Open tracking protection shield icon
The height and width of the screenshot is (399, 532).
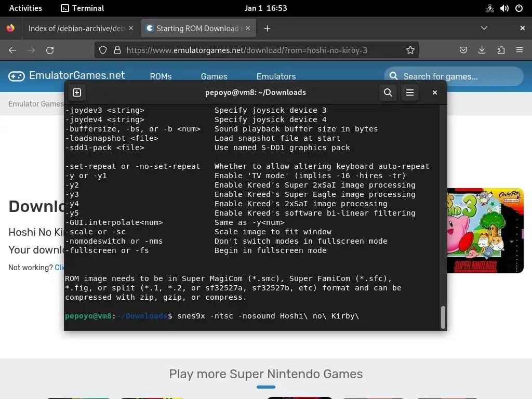(x=103, y=50)
